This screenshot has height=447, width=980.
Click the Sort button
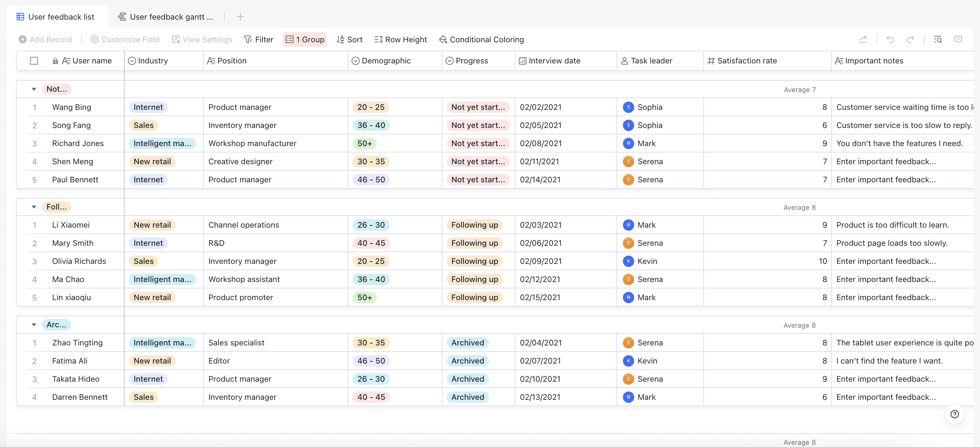click(x=349, y=40)
